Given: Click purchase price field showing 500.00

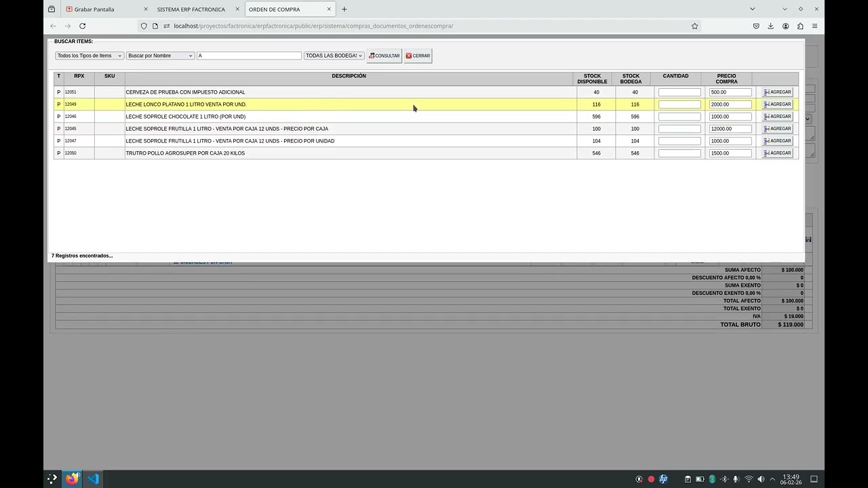Looking at the screenshot, I should 730,92.
